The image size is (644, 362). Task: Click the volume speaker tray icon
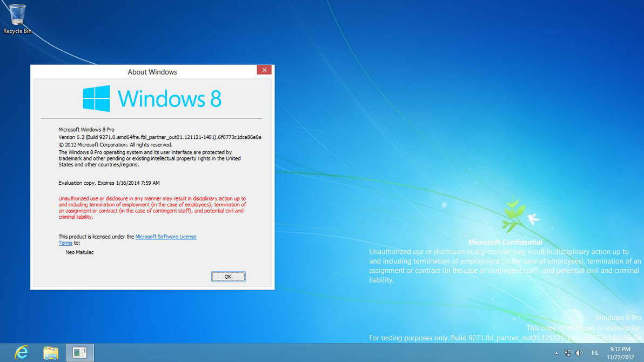579,353
